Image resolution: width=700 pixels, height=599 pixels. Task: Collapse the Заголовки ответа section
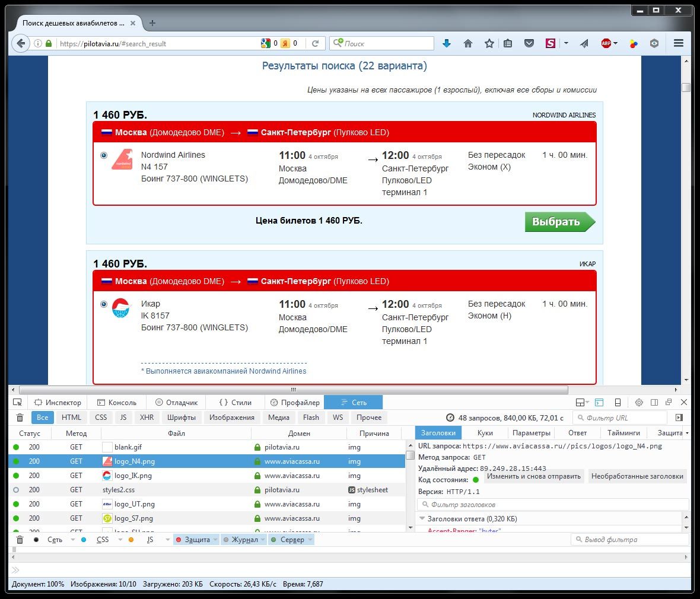[421, 519]
